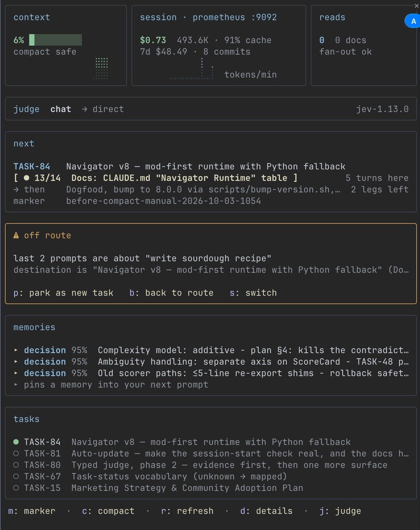420x530 pixels.
Task: Open TASK-81 Auto-update task row
Action: [211, 454]
